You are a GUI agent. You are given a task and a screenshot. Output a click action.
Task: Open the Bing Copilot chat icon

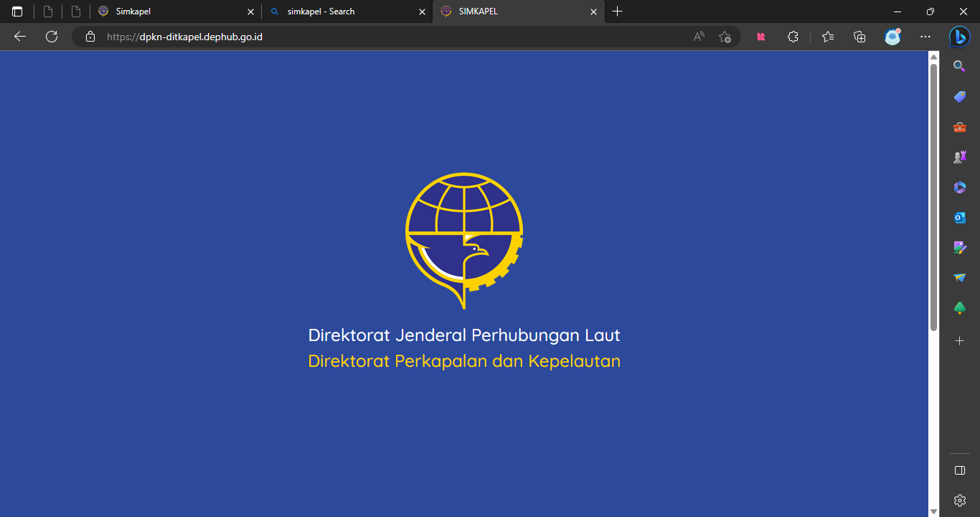[959, 37]
